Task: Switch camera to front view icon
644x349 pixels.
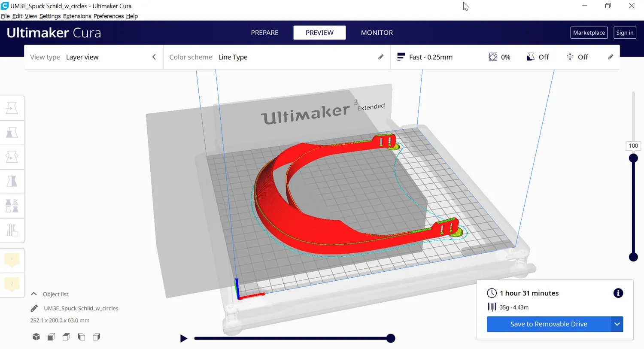Action: [51, 337]
